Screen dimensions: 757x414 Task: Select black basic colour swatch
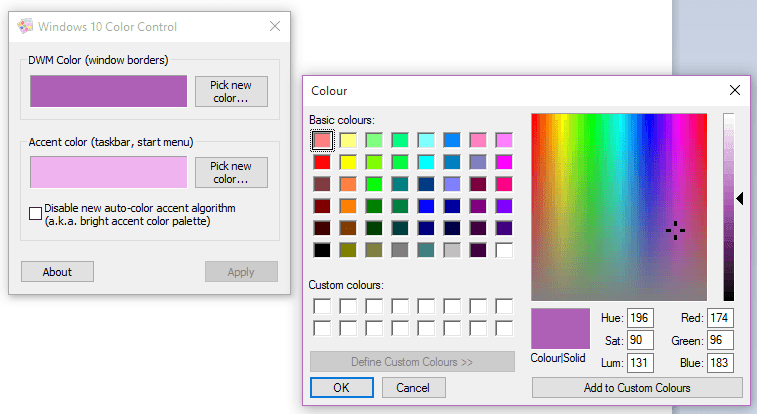(322, 250)
